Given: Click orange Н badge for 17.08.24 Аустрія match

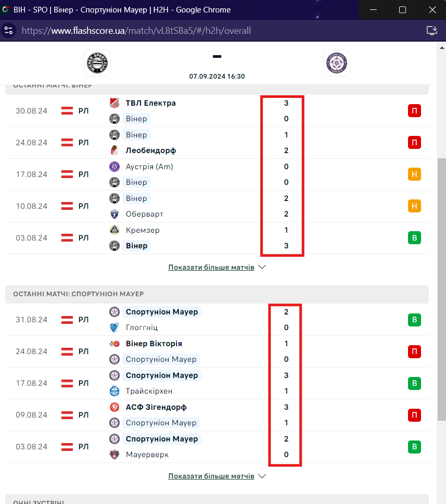Looking at the screenshot, I should 414,174.
